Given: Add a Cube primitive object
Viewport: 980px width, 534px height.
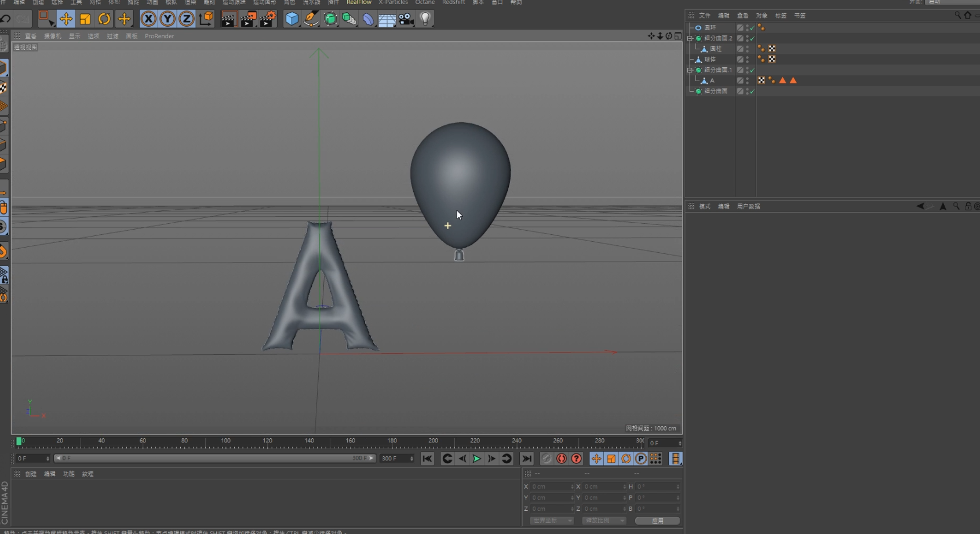Looking at the screenshot, I should (x=292, y=19).
